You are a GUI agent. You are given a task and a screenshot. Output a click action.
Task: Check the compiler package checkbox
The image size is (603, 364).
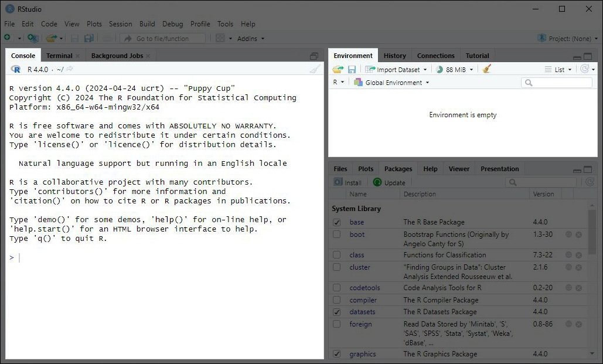point(337,300)
